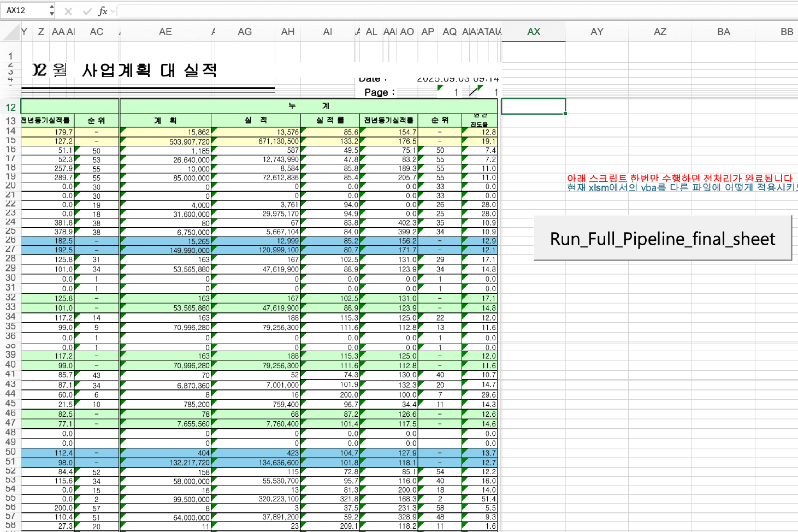Click the cell showing value 321.8
798x532 pixels.
[x=330, y=499]
